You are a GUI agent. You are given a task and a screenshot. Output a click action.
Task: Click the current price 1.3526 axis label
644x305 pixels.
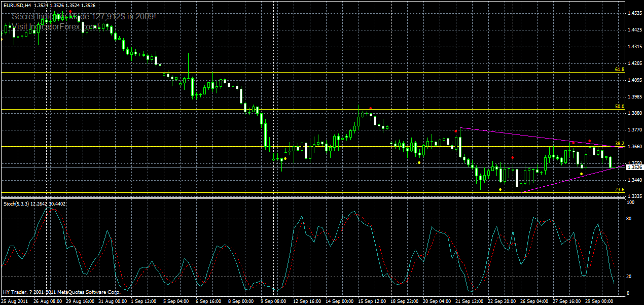point(632,167)
